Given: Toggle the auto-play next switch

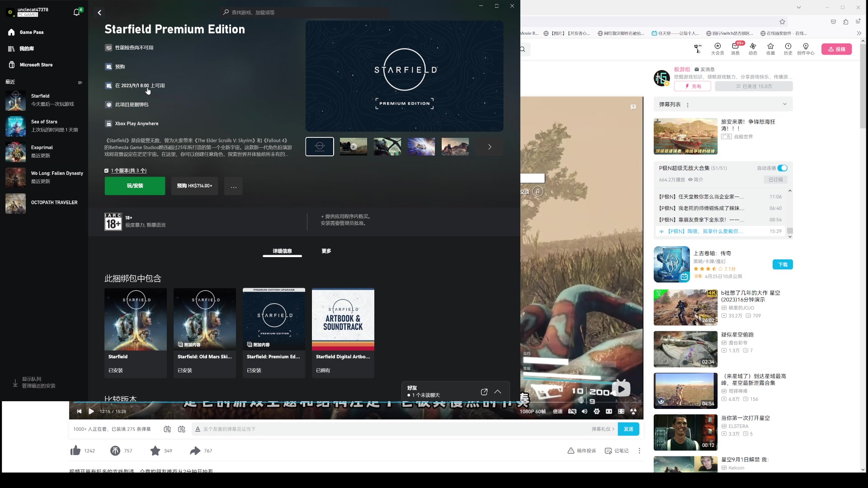Looking at the screenshot, I should tap(782, 168).
